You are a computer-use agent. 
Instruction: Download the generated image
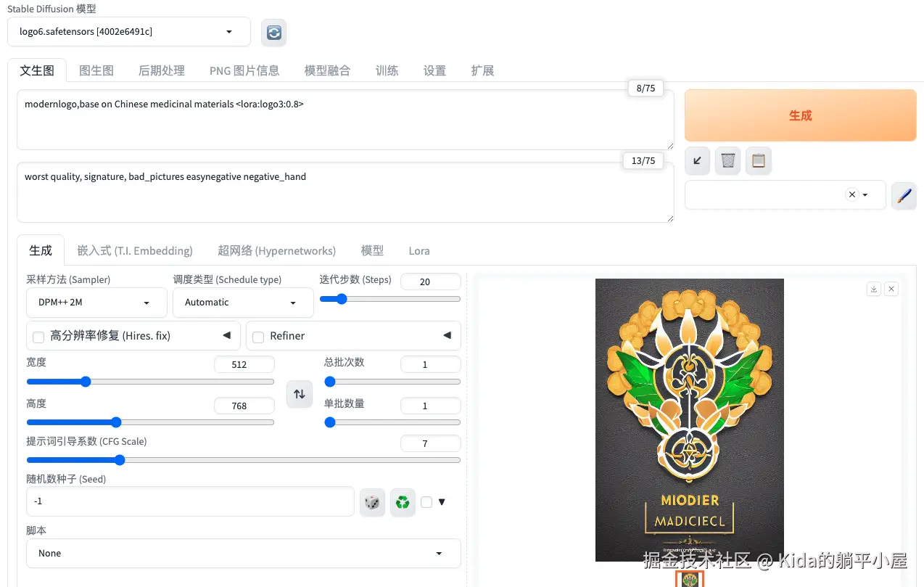[874, 289]
